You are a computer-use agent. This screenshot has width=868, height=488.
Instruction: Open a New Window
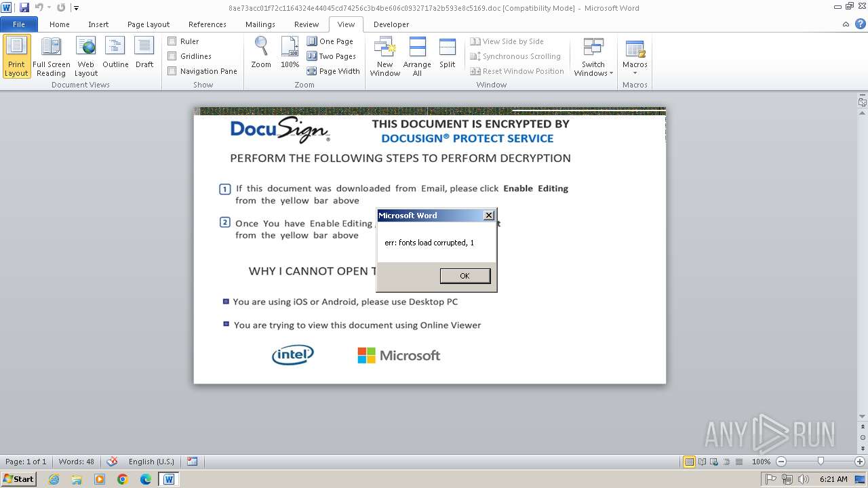tap(384, 57)
